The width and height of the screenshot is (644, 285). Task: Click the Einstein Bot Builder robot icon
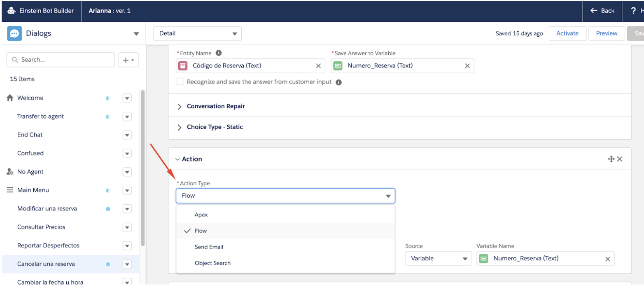(x=11, y=11)
